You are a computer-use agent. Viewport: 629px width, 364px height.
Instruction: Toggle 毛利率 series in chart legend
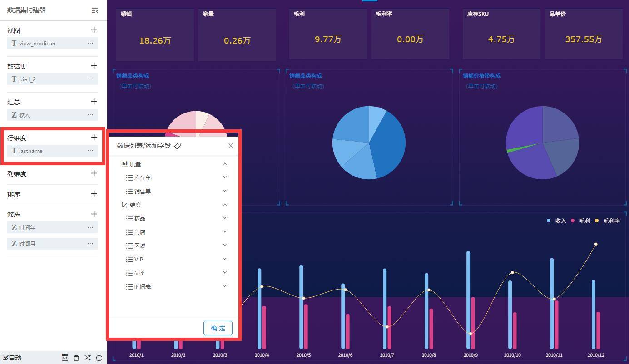607,221
